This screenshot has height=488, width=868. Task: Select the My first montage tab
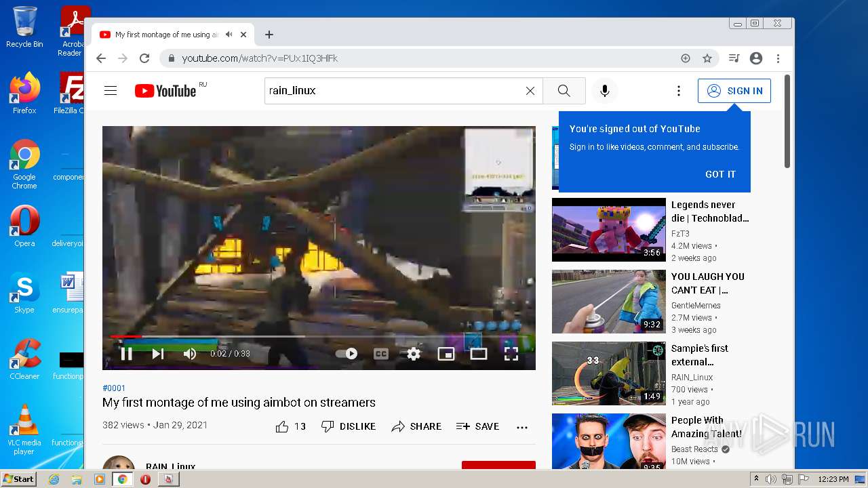tap(173, 35)
